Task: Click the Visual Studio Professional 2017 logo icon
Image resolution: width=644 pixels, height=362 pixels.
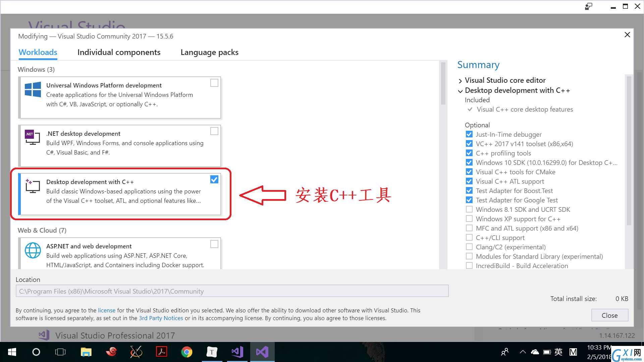Action: [x=44, y=335]
